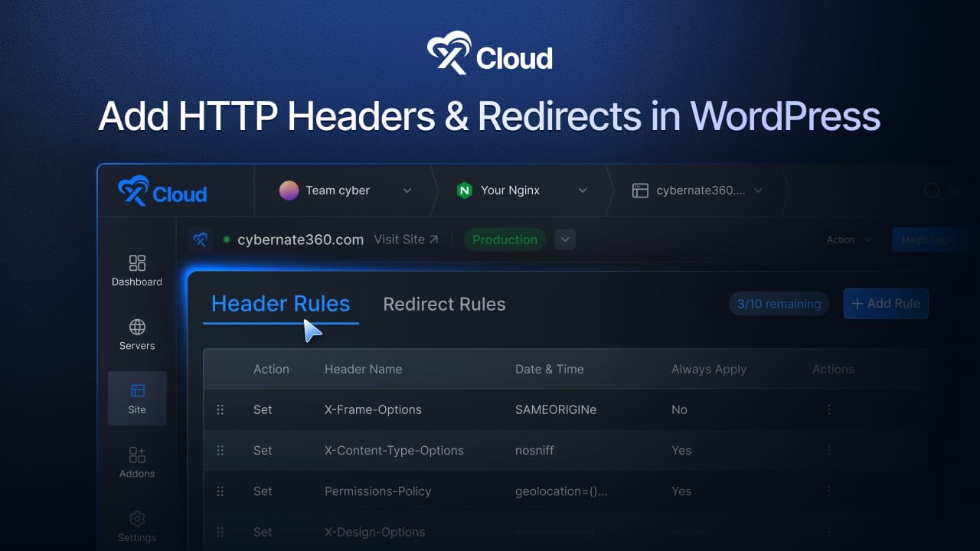Click the nosniff value cell
Image resolution: width=980 pixels, height=551 pixels.
point(534,450)
